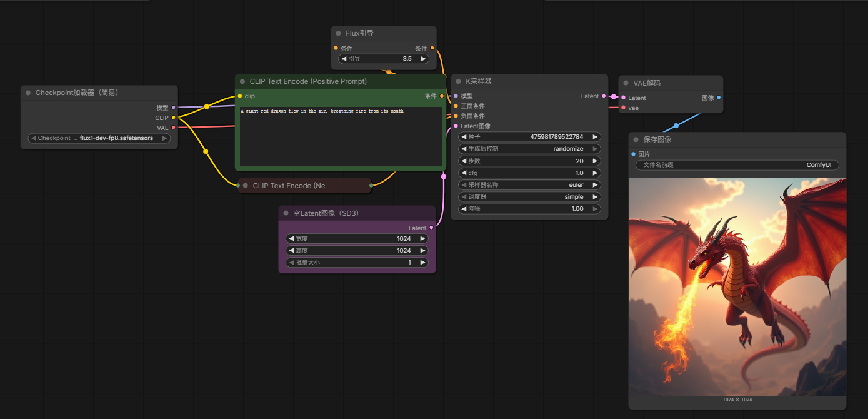Click the 保存图像 node collapse dot
Image resolution: width=868 pixels, height=419 pixels.
point(636,139)
